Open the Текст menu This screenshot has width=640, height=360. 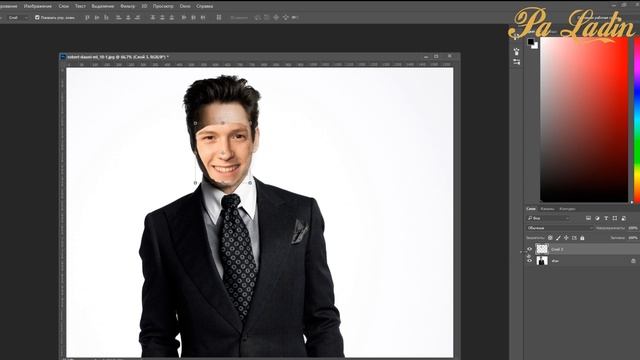tap(80, 6)
